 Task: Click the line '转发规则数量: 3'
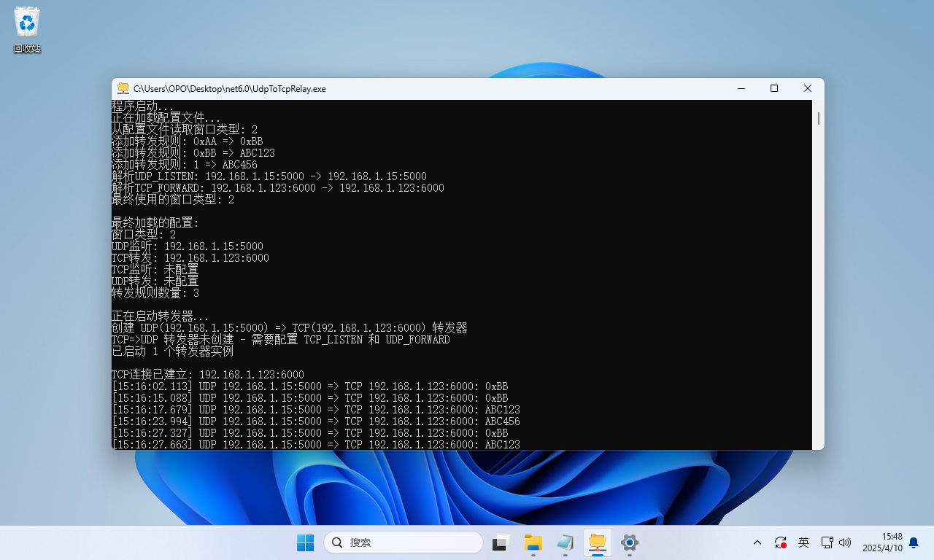click(155, 293)
